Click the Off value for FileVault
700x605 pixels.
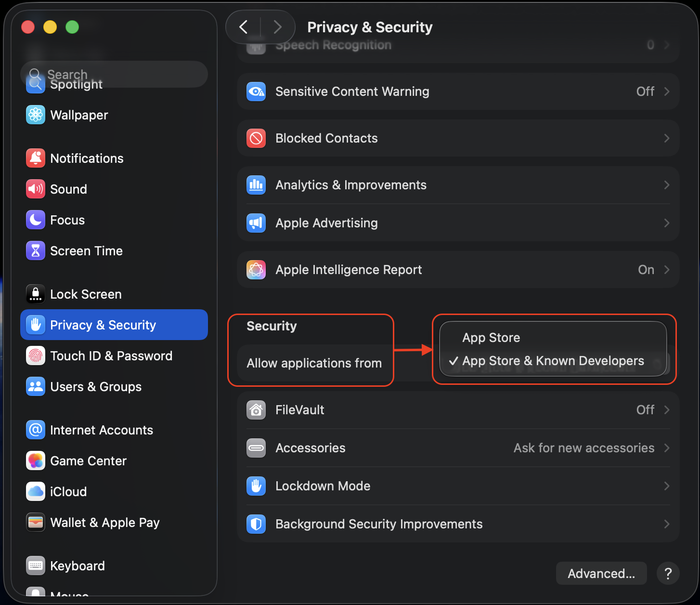pyautogui.click(x=645, y=410)
